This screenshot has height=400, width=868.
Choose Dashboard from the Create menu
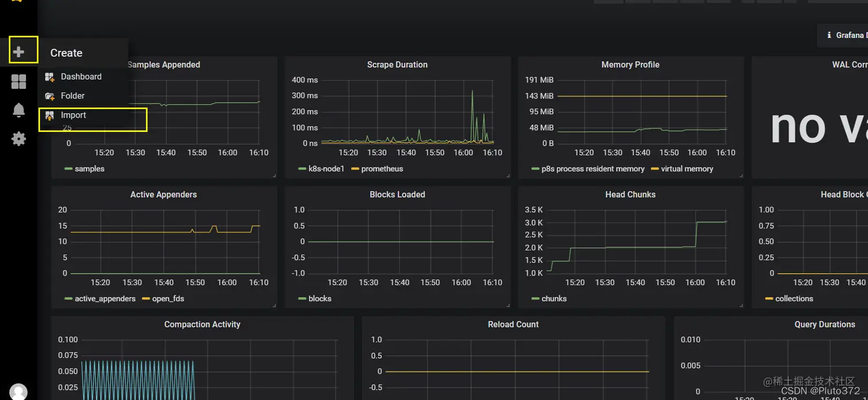[81, 76]
